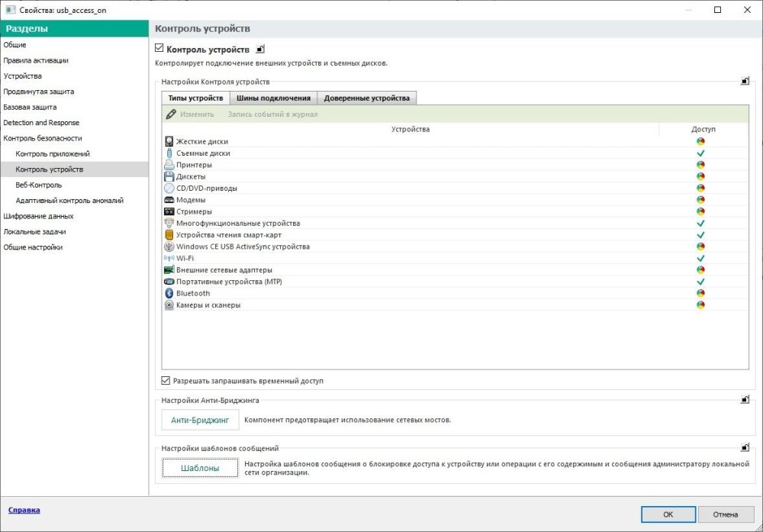763x532 pixels.
Task: Open Веб-Контроль subsection
Action: tap(38, 185)
